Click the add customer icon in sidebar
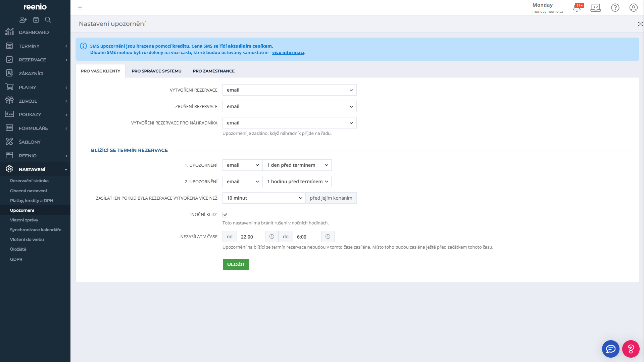The image size is (644, 362). 23,20
